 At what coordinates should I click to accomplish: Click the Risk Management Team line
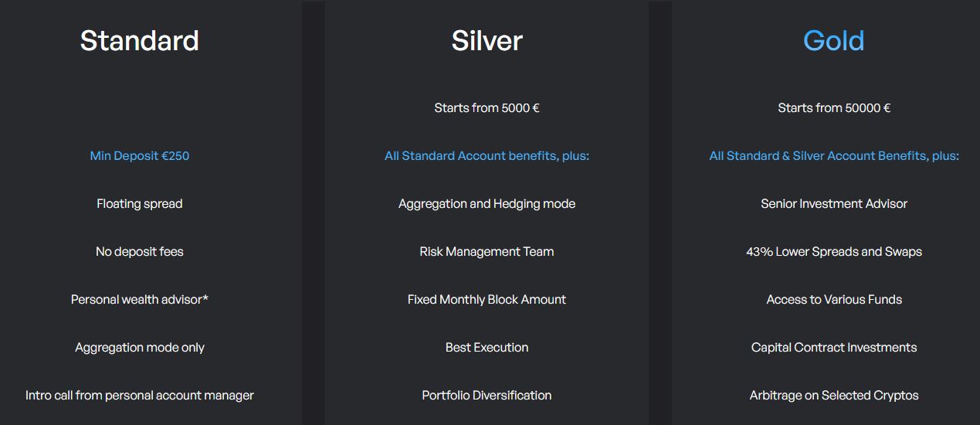click(x=487, y=251)
